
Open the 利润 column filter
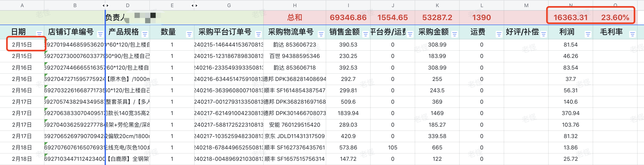tap(588, 34)
